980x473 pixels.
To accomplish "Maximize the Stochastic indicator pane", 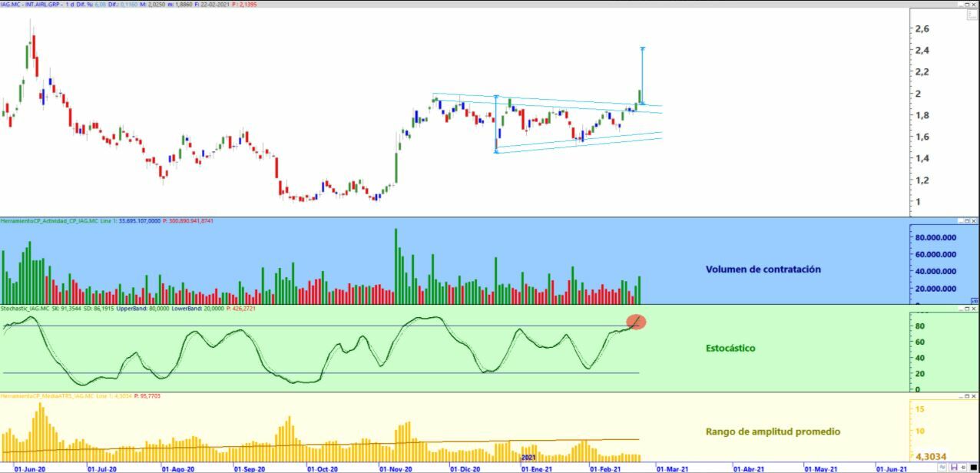I will (967, 309).
